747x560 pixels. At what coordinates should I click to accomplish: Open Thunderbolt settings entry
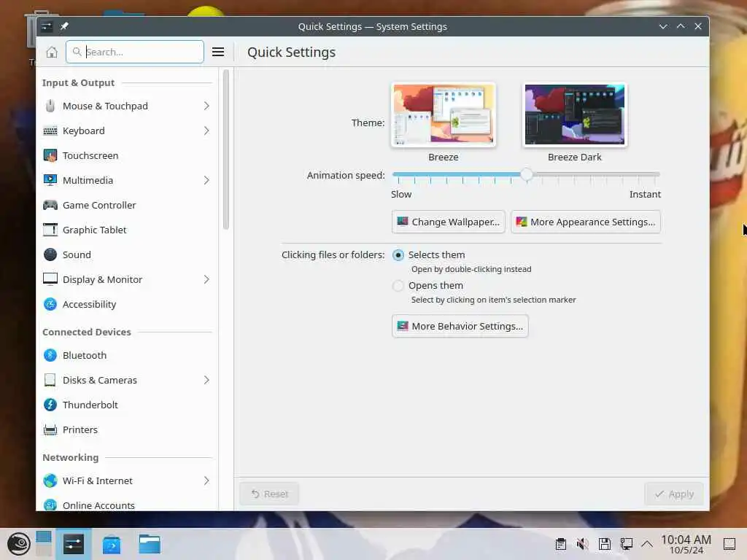pyautogui.click(x=127, y=405)
